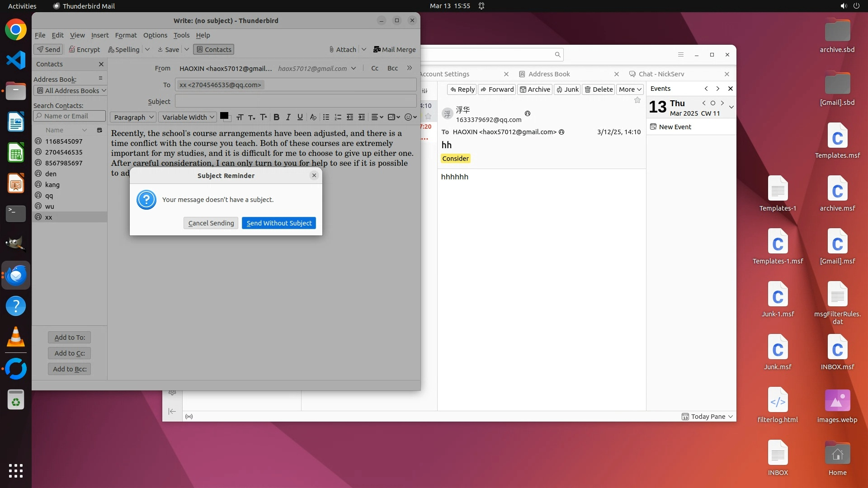Open the insert emoji smiley icon
This screenshot has width=868, height=488.
(408, 117)
